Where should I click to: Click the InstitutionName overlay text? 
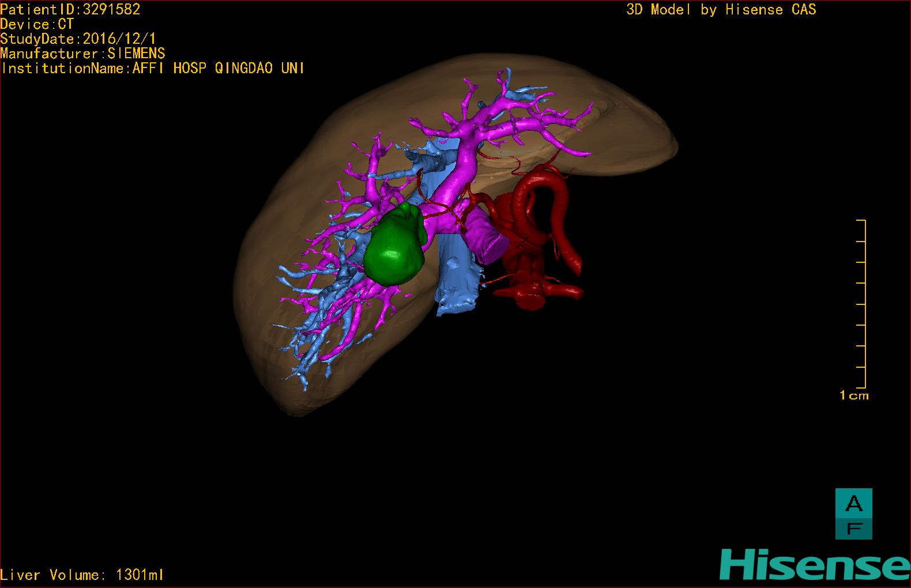[153, 68]
